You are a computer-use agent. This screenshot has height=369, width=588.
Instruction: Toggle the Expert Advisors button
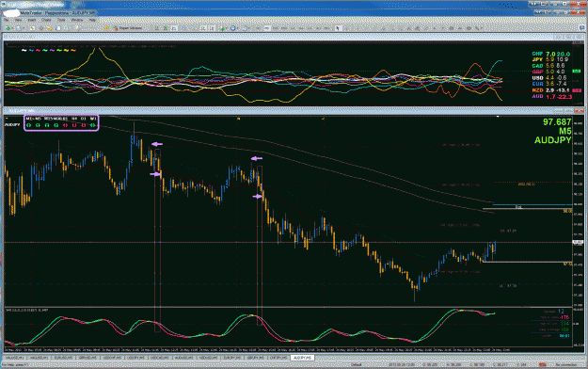tap(128, 28)
